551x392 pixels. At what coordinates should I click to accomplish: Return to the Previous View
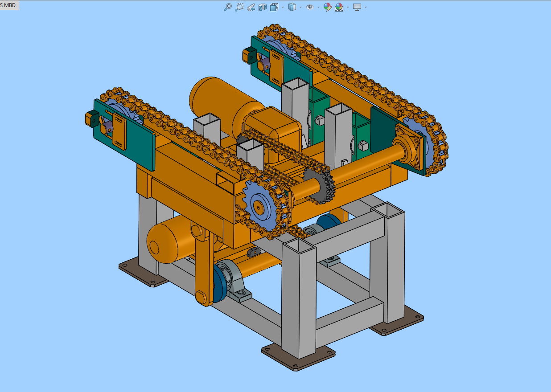251,7
